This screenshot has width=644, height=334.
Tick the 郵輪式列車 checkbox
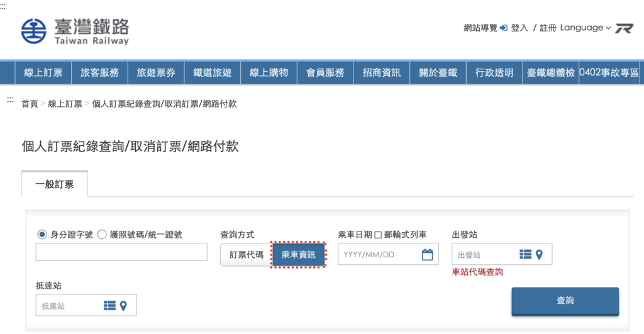(378, 235)
